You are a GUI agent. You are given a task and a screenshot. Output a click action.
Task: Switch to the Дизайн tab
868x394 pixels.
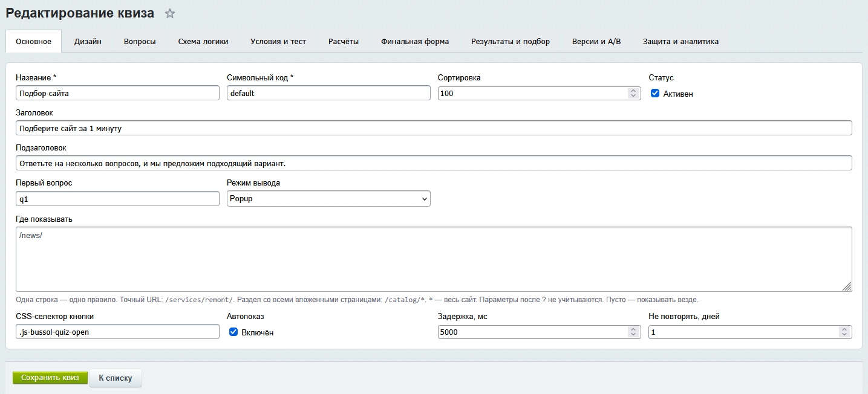pyautogui.click(x=88, y=42)
